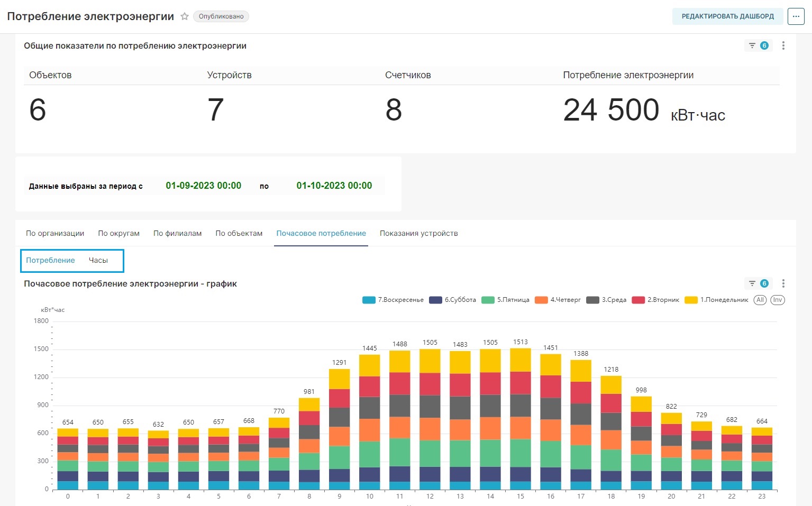Switch to По филиалам tab
Image resolution: width=812 pixels, height=506 pixels.
(177, 233)
